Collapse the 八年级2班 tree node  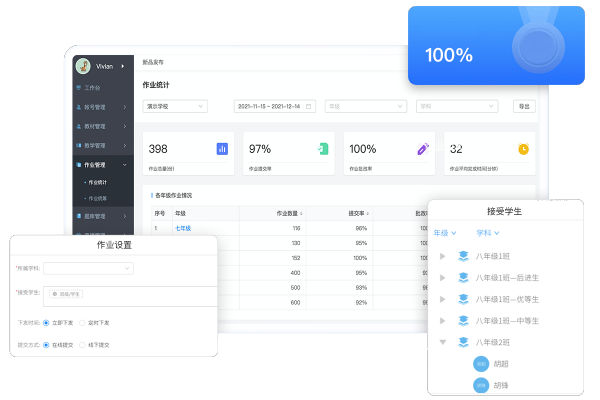pyautogui.click(x=443, y=342)
